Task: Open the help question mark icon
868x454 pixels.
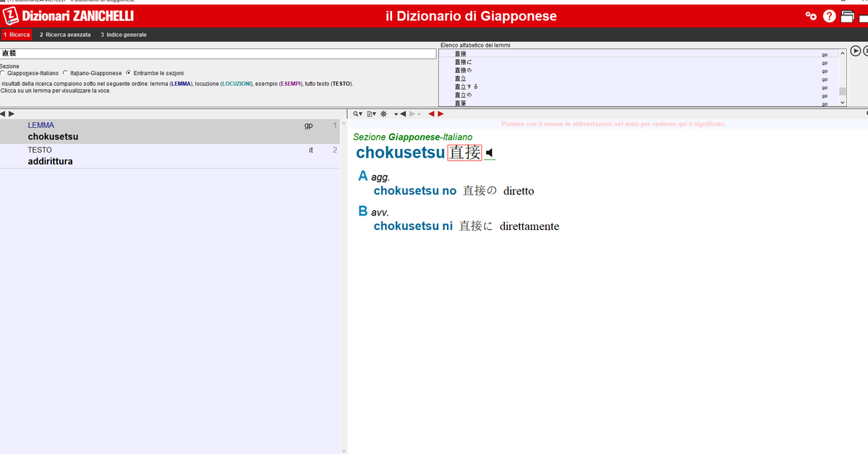Action: (830, 16)
